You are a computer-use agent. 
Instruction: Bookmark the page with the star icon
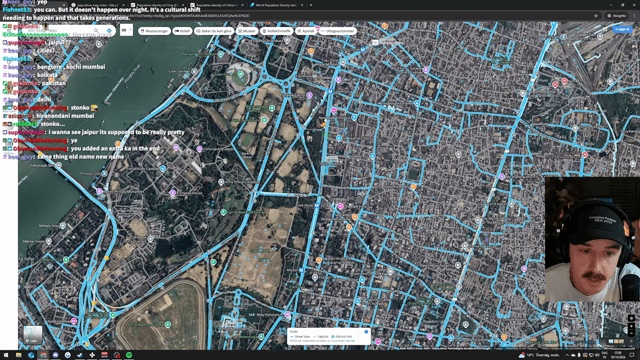pyautogui.click(x=596, y=16)
